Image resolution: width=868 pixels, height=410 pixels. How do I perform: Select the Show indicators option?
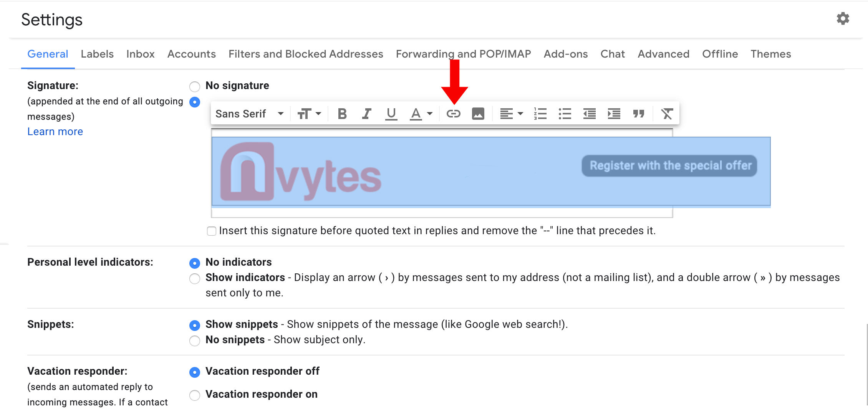point(195,278)
